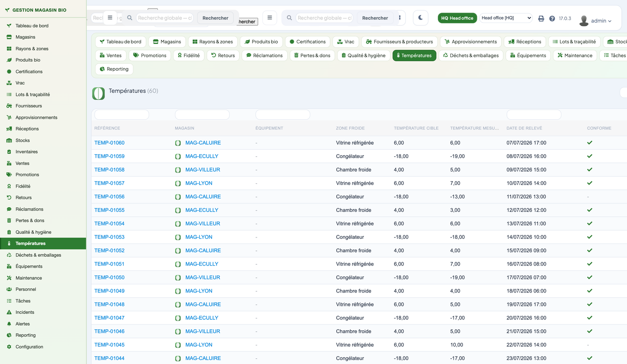Click the Approvisionnements cart icon in sidebar
Screen dimensions: 627x364
[9, 117]
